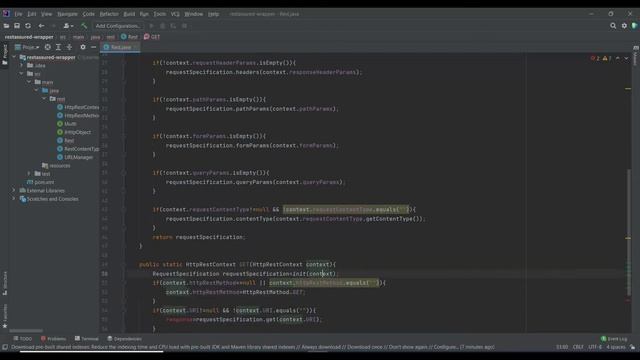
Task: Select Multi class in project tree
Action: pos(67,124)
